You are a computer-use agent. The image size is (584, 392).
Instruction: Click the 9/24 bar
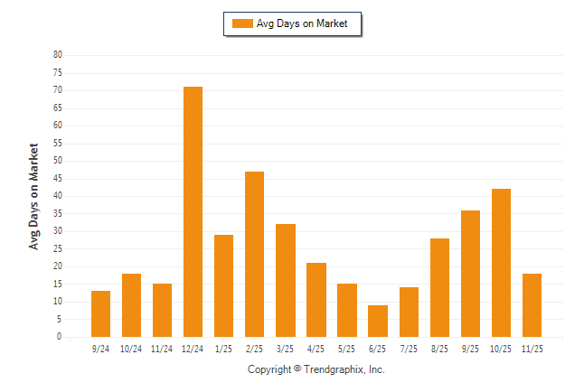[x=100, y=313]
